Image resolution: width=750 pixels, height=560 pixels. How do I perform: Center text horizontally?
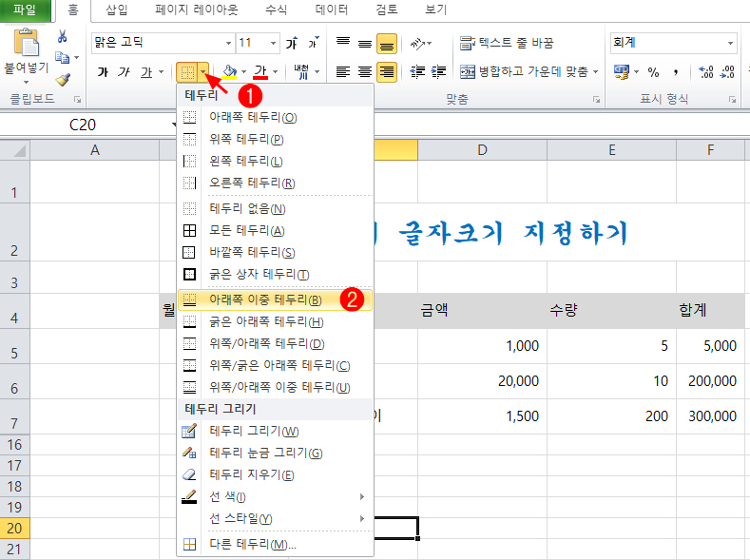click(365, 72)
